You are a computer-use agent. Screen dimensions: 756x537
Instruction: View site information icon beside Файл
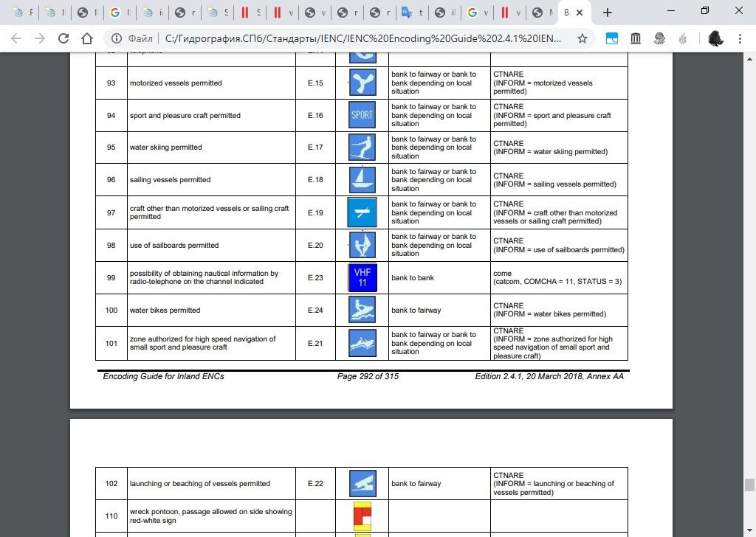point(116,38)
